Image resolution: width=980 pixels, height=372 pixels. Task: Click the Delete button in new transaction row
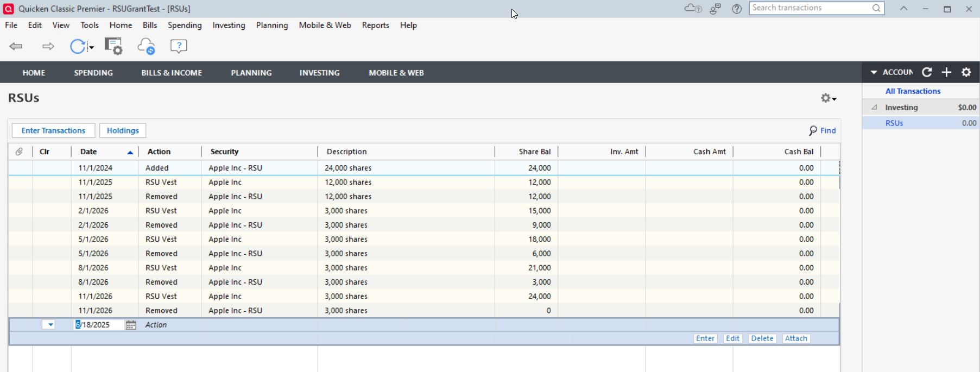[x=762, y=338]
